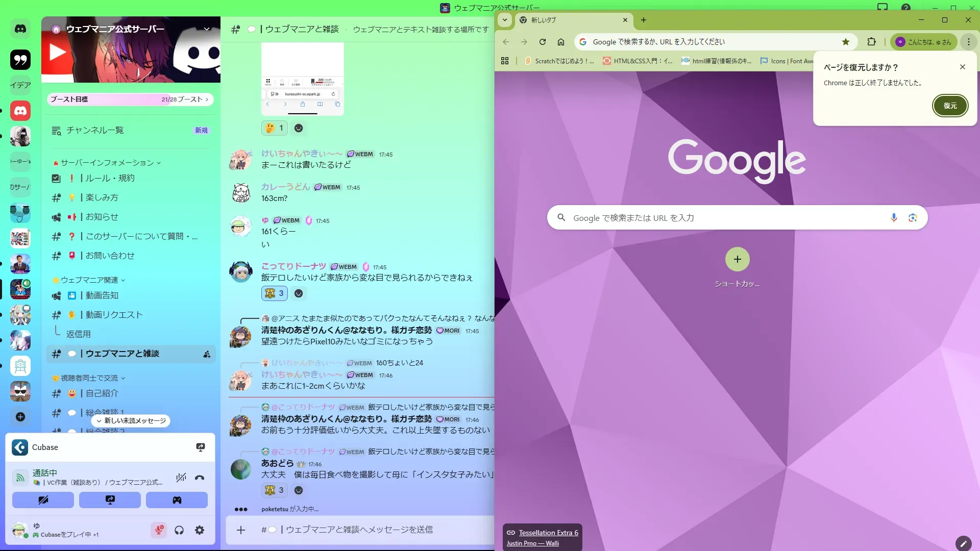Toggle noise suppression icon

(181, 478)
